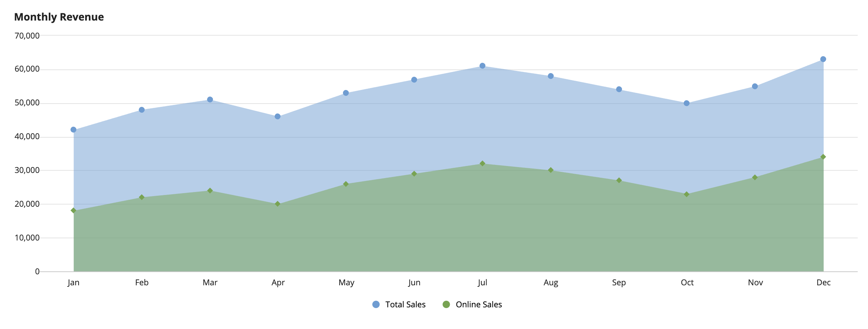This screenshot has width=868, height=329.
Task: Select the Total Sales point for Nov
Action: [x=755, y=86]
